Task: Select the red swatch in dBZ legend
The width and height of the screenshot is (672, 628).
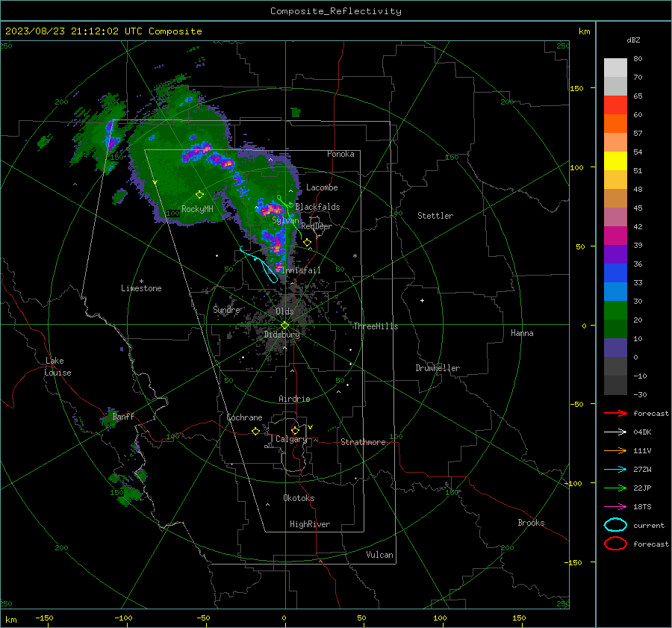Action: [x=615, y=105]
